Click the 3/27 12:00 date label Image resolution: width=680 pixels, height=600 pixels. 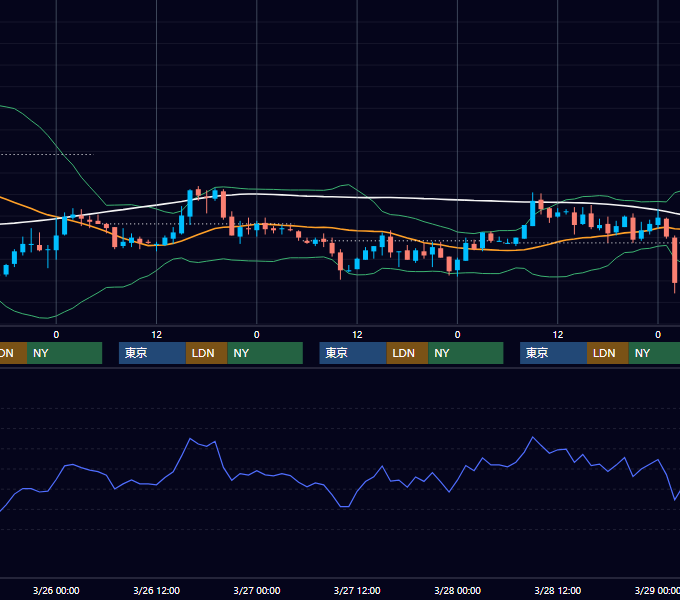coord(357,590)
